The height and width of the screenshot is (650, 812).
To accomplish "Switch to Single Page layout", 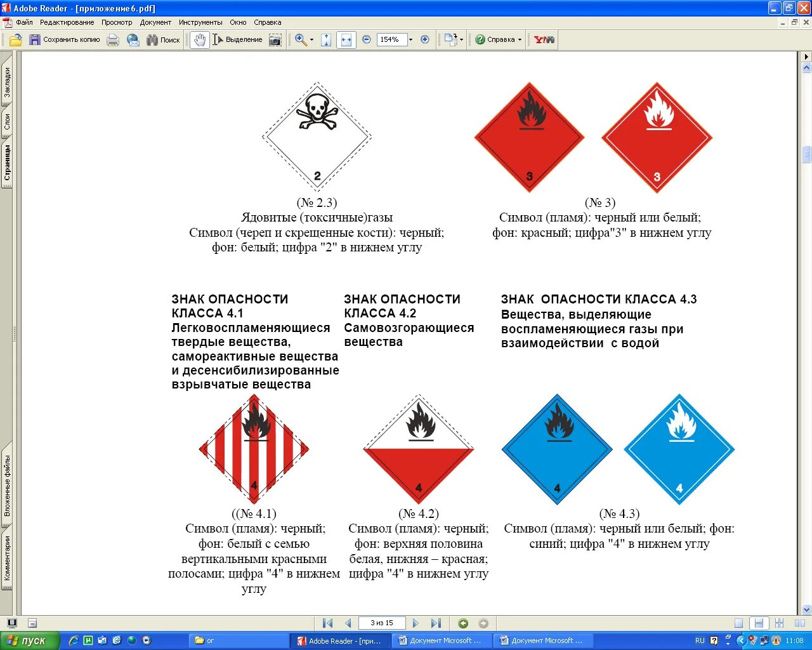I will tap(738, 623).
